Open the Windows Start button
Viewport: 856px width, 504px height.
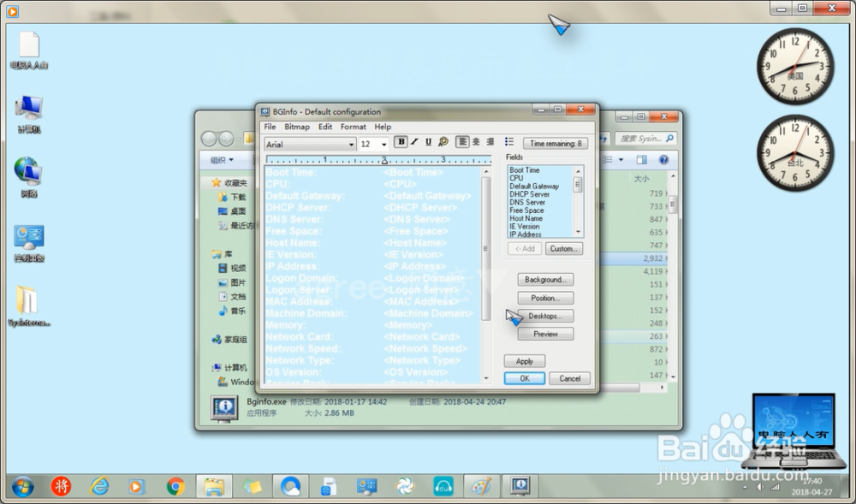click(x=22, y=487)
